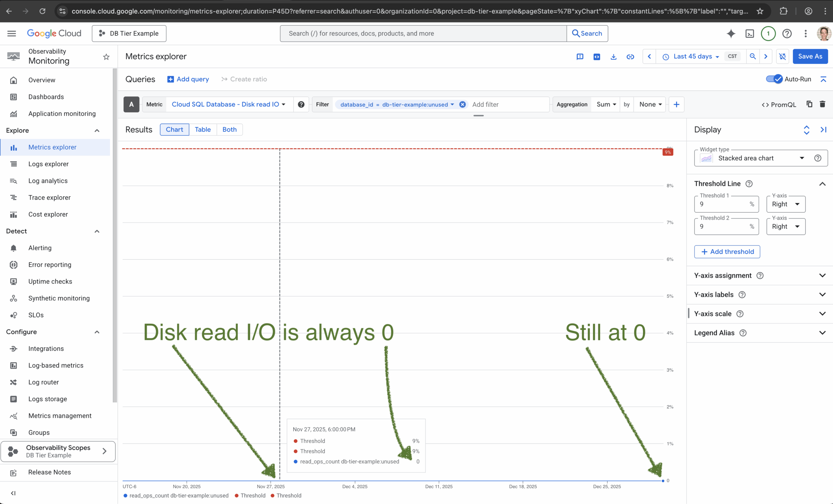Screen dimensions: 833x504
Task: Turn off auto refresh icon
Action: pyautogui.click(x=782, y=56)
